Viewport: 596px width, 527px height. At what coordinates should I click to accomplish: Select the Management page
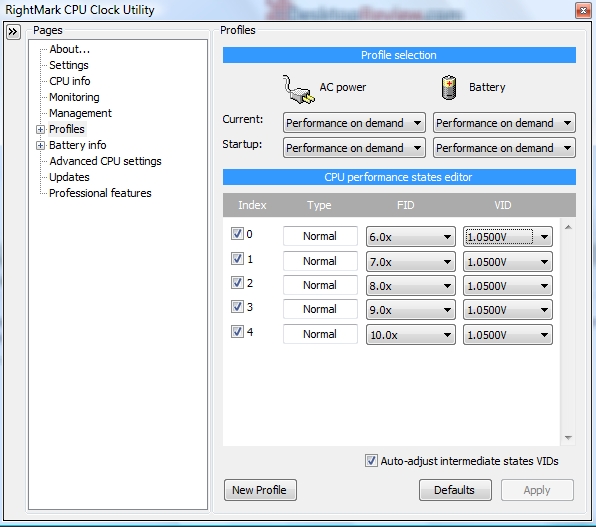point(80,113)
